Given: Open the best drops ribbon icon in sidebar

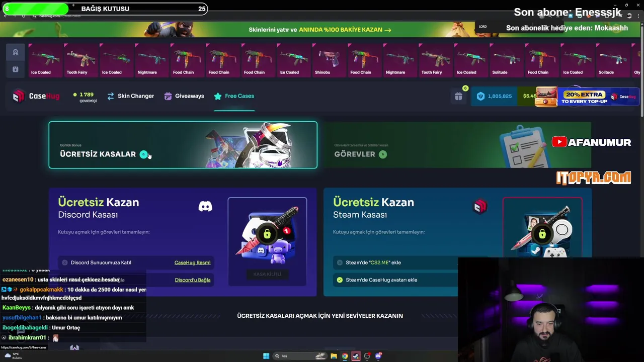Looking at the screenshot, I should (15, 52).
